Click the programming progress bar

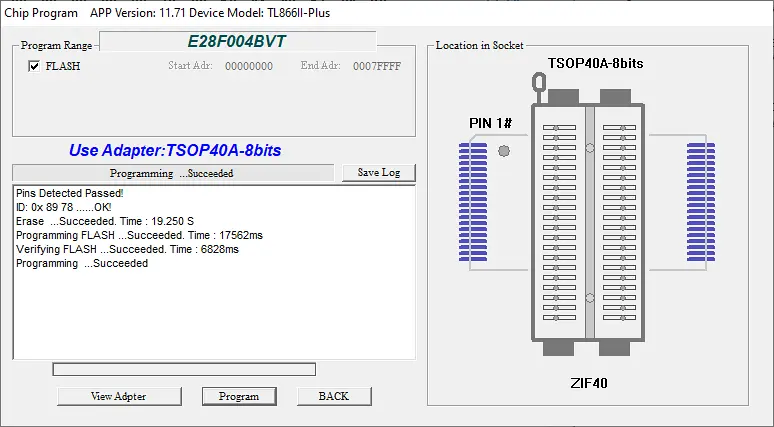tap(184, 369)
